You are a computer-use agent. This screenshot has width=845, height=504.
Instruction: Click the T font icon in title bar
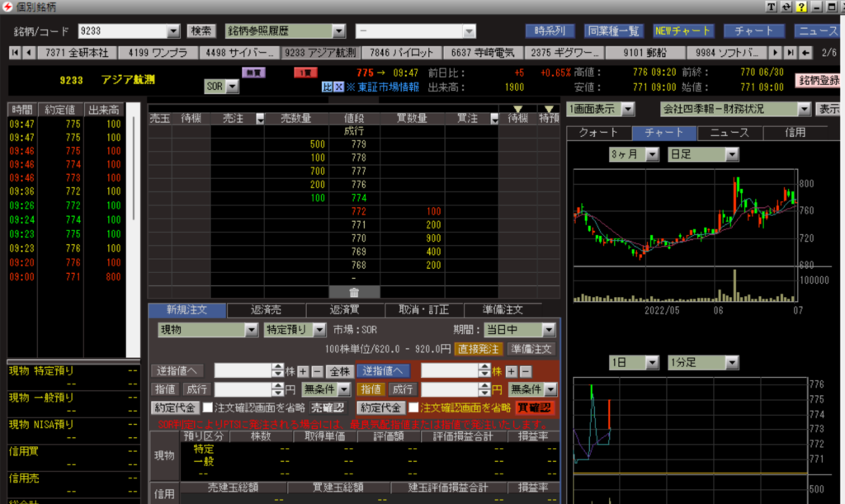772,7
